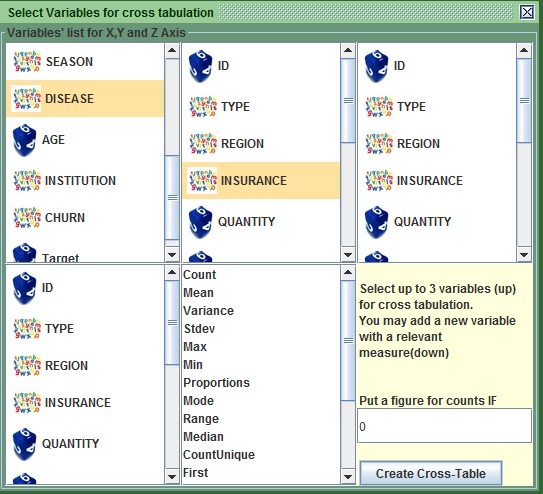Select the CHURN categorical icon
Screen dimensions: 543x494
[x=27, y=218]
